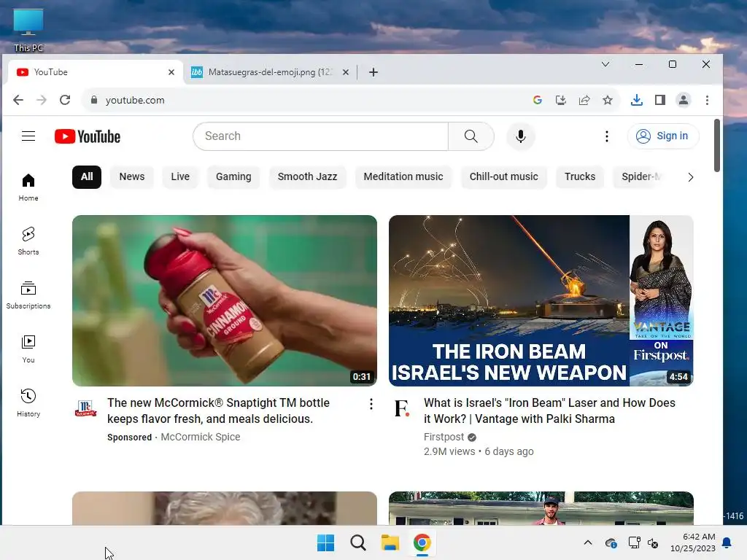Toggle Chrome side panel
The image size is (747, 560).
click(659, 100)
